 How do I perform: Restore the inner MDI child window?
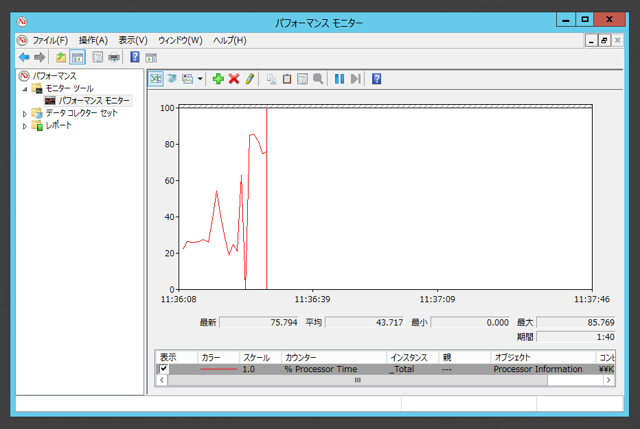604,40
